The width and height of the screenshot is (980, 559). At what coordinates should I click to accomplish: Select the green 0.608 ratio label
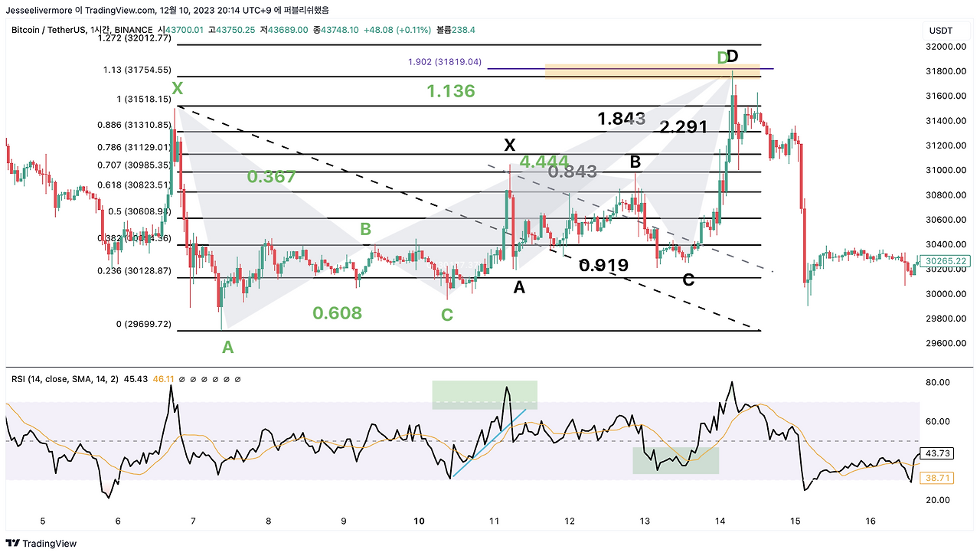[x=337, y=312]
